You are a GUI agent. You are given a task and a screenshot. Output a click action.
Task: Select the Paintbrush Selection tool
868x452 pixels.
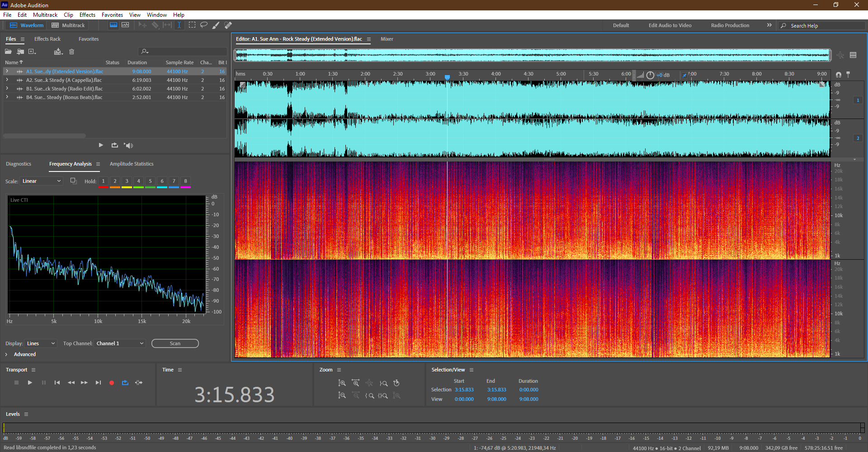(216, 25)
